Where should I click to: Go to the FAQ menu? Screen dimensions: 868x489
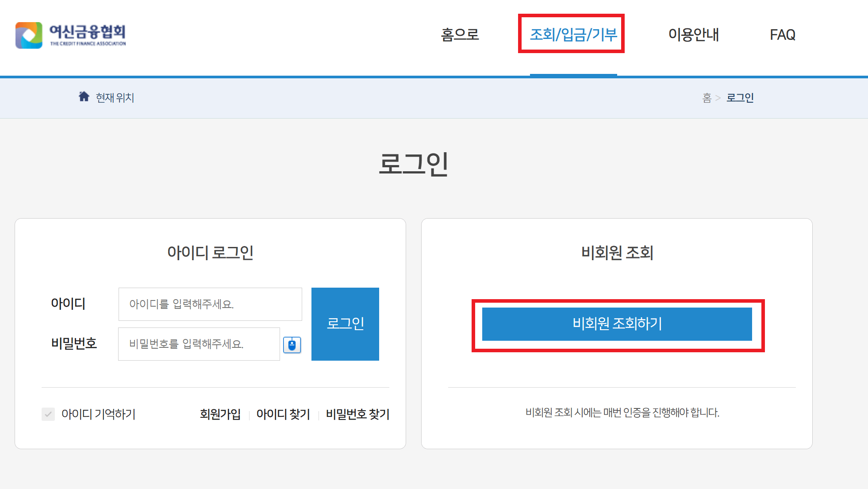coord(782,35)
